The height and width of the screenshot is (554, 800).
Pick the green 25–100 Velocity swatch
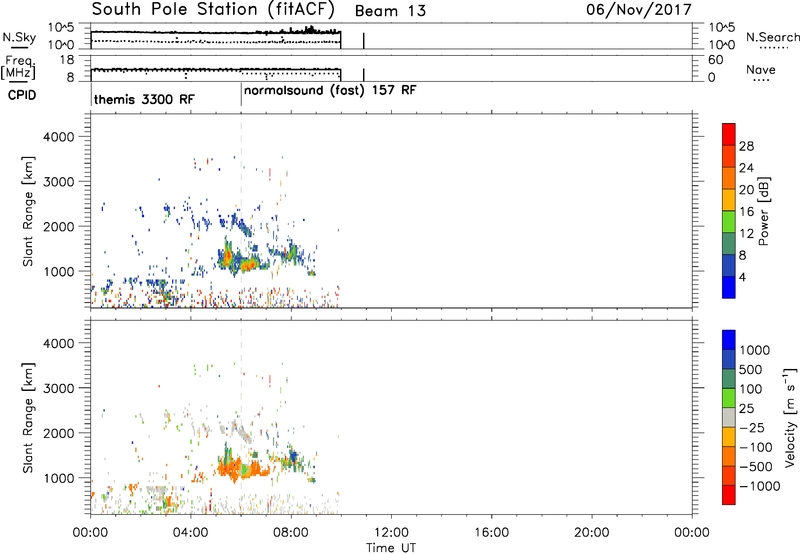click(x=729, y=398)
